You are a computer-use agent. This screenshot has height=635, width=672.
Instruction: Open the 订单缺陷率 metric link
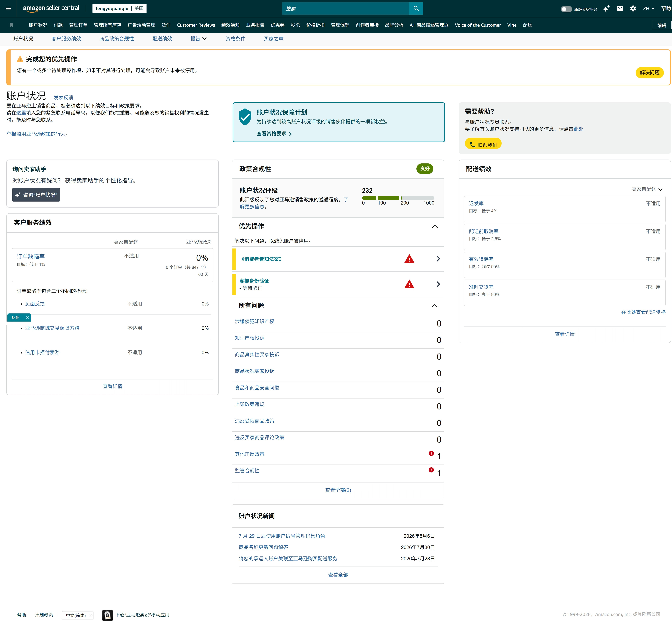(x=31, y=257)
